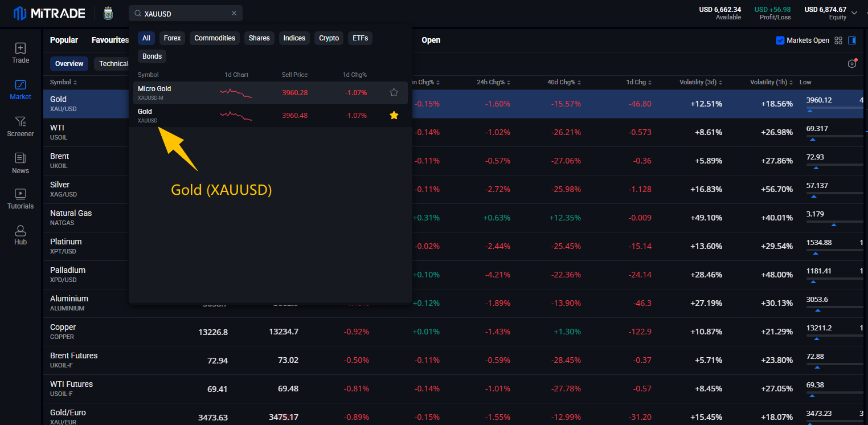Click the Overview button

tap(69, 64)
